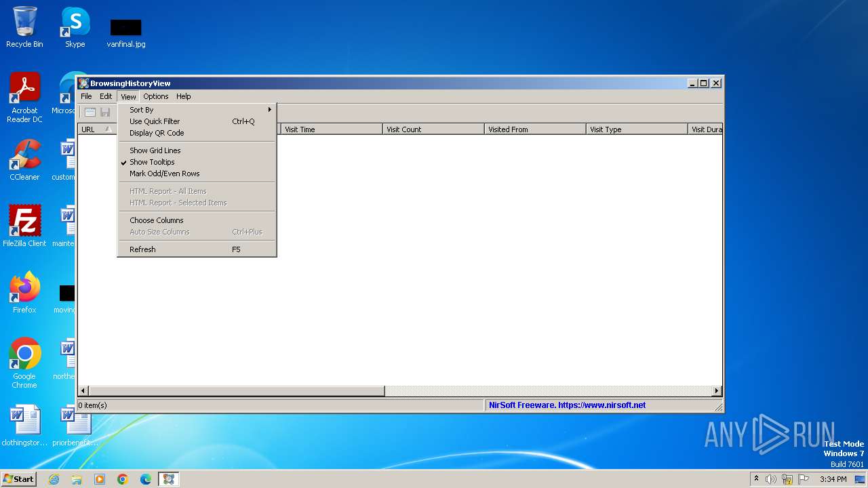
Task: Click the volume speaker tray icon
Action: (771, 479)
